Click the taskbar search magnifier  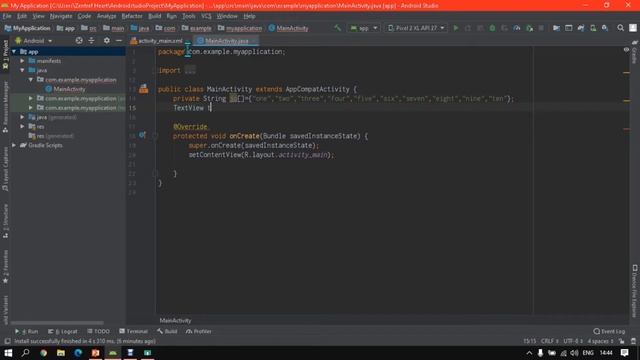pos(25,353)
